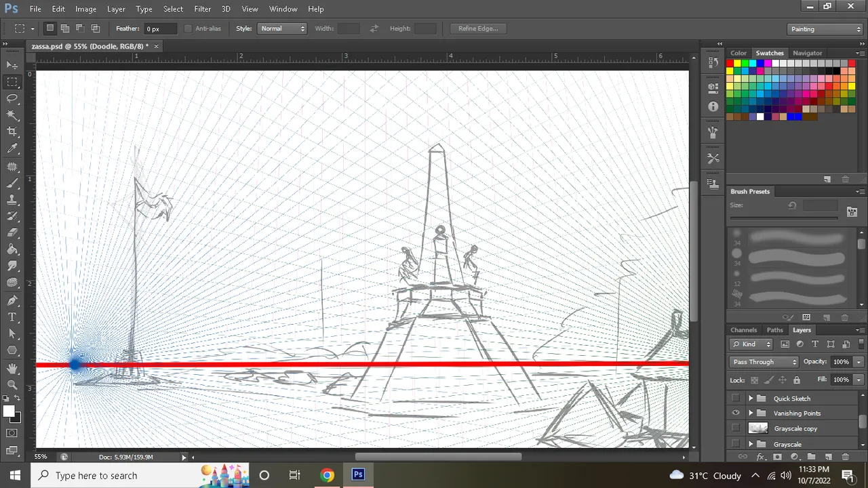Image resolution: width=868 pixels, height=488 pixels.
Task: Select the Pen tool
Action: [x=12, y=300]
